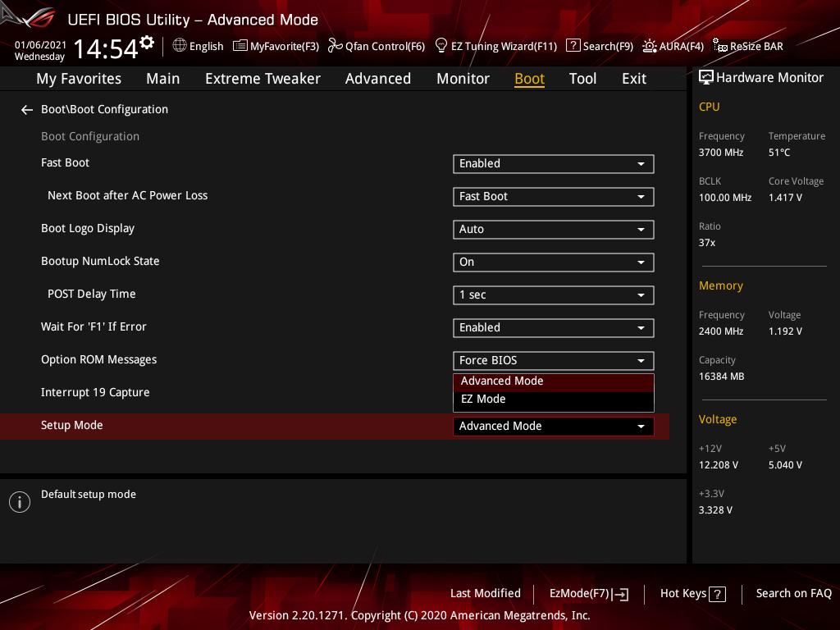
Task: Click Last Modified button
Action: (486, 594)
